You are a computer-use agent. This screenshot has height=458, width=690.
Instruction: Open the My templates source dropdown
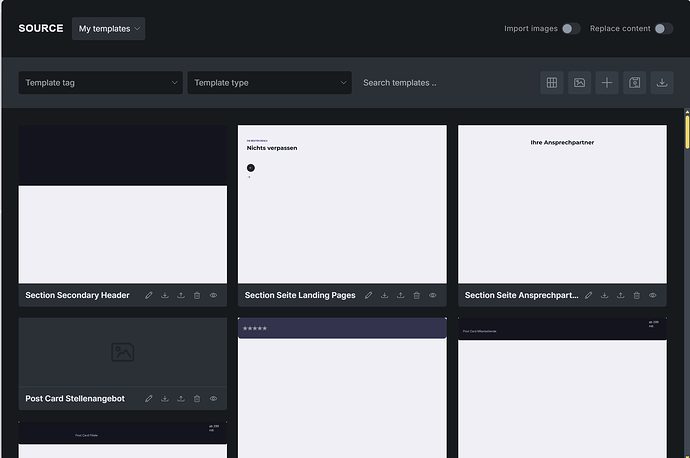108,29
